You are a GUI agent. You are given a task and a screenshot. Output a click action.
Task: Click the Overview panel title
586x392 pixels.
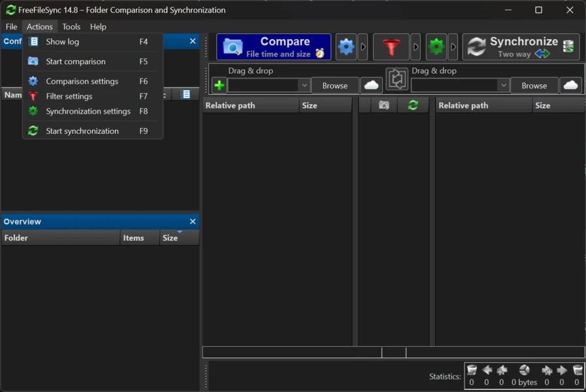(x=22, y=221)
